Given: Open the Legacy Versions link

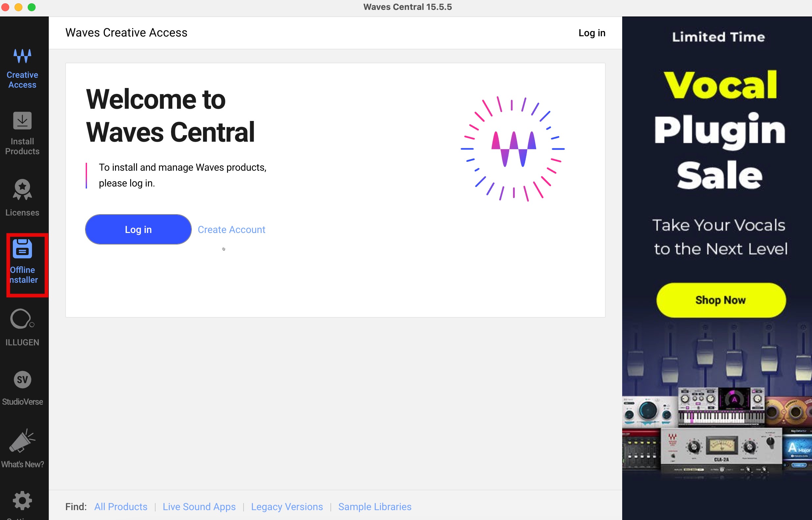Looking at the screenshot, I should click(x=287, y=506).
